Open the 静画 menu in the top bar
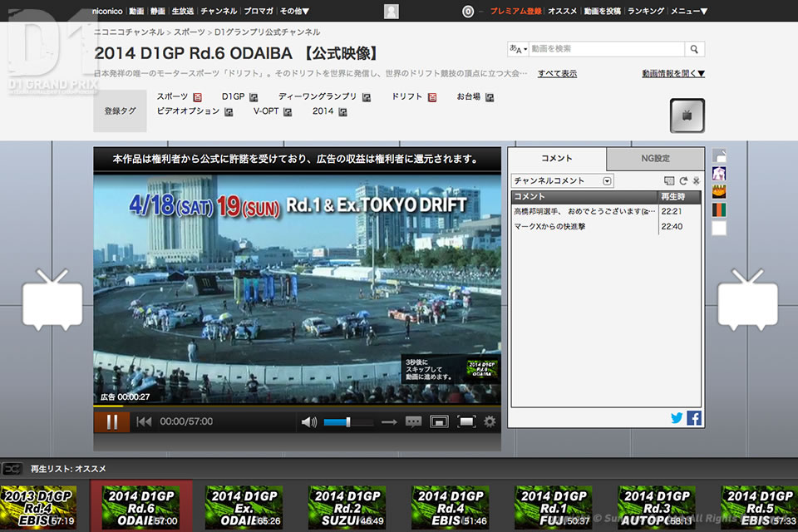The width and height of the screenshot is (798, 532). coord(158,11)
